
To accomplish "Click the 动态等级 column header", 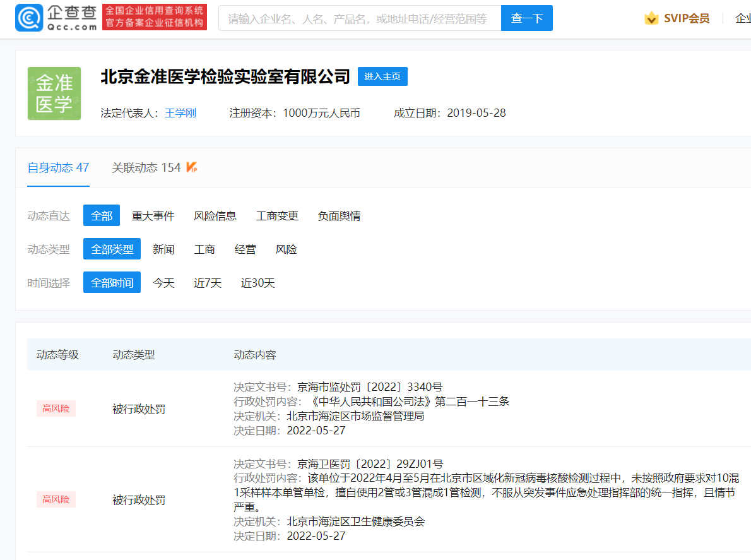I will (x=57, y=355).
